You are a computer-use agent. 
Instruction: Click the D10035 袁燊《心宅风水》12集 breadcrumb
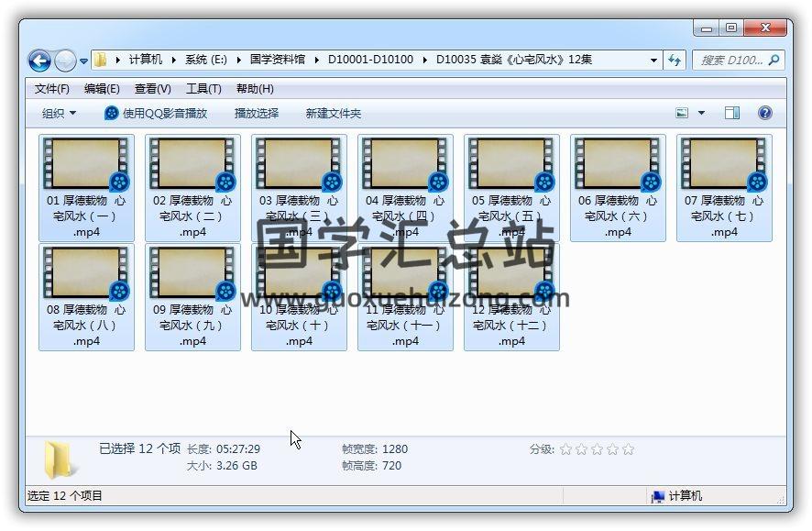tap(514, 60)
